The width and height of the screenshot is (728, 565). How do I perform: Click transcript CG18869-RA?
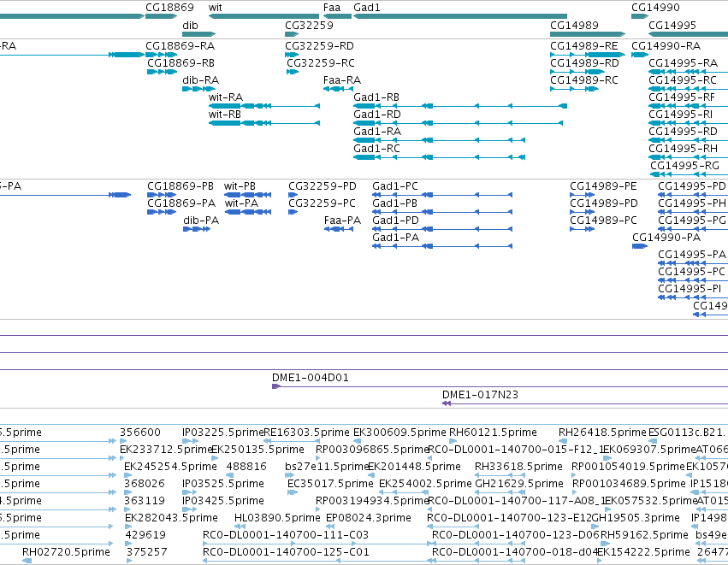(x=161, y=55)
